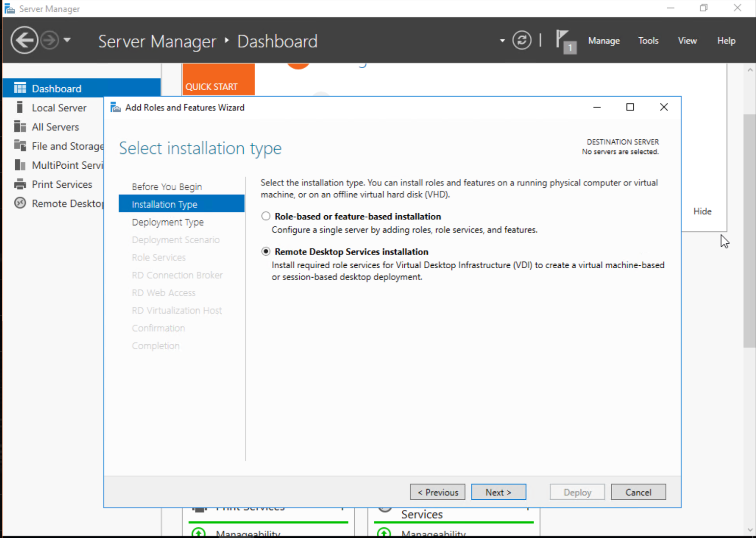
Task: Go to Installation Type step
Action: 182,204
